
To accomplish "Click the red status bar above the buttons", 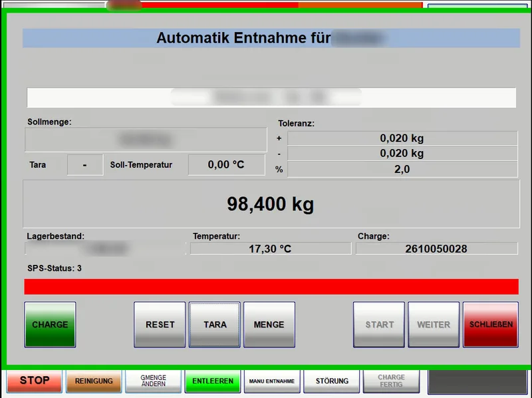I will click(271, 287).
